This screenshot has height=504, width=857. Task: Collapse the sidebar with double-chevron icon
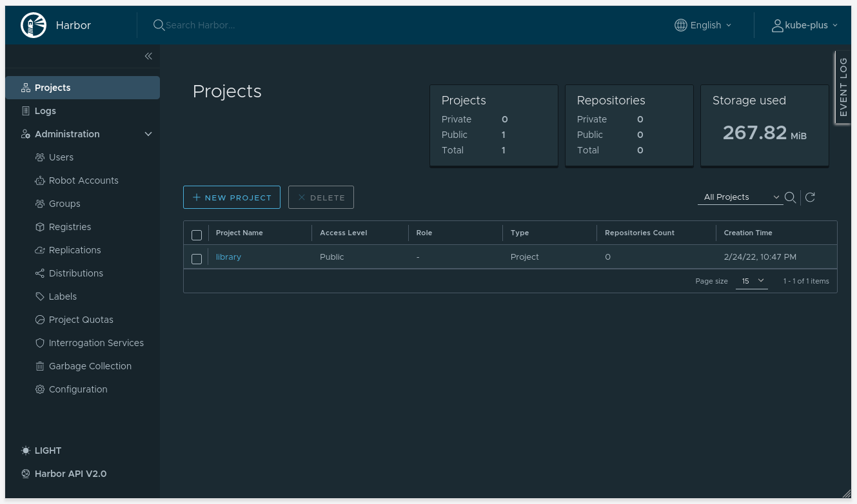point(148,56)
